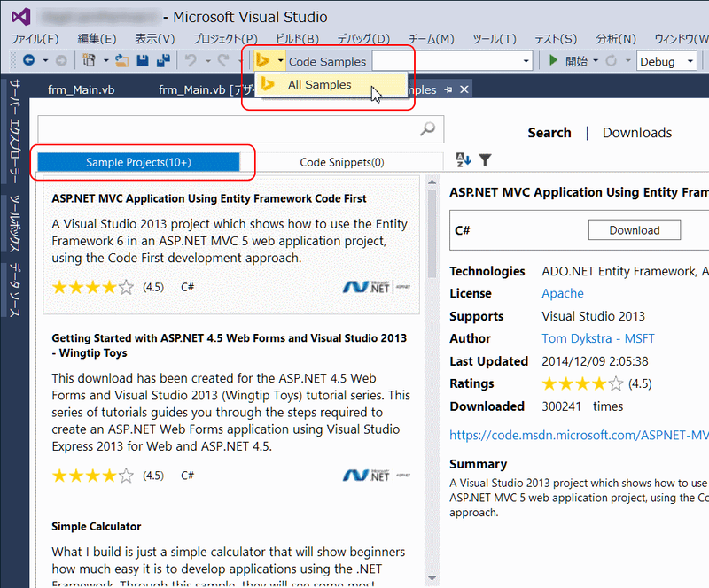The width and height of the screenshot is (709, 588).
Task: Click the Open File folder icon
Action: (121, 60)
